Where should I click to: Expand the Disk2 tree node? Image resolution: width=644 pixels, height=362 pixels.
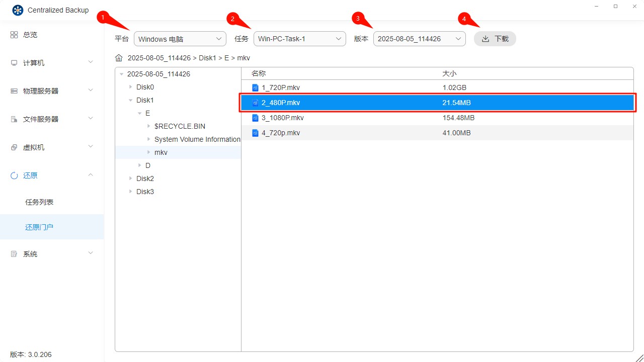point(130,178)
